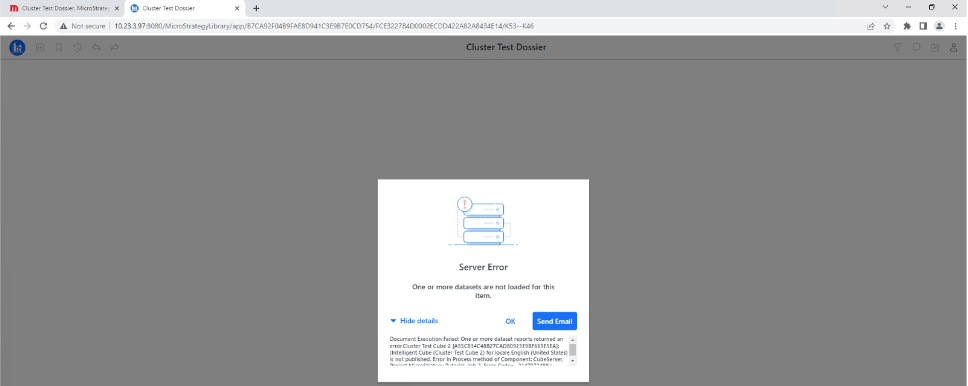
Task: Click the Server Error heading
Action: [x=483, y=267]
